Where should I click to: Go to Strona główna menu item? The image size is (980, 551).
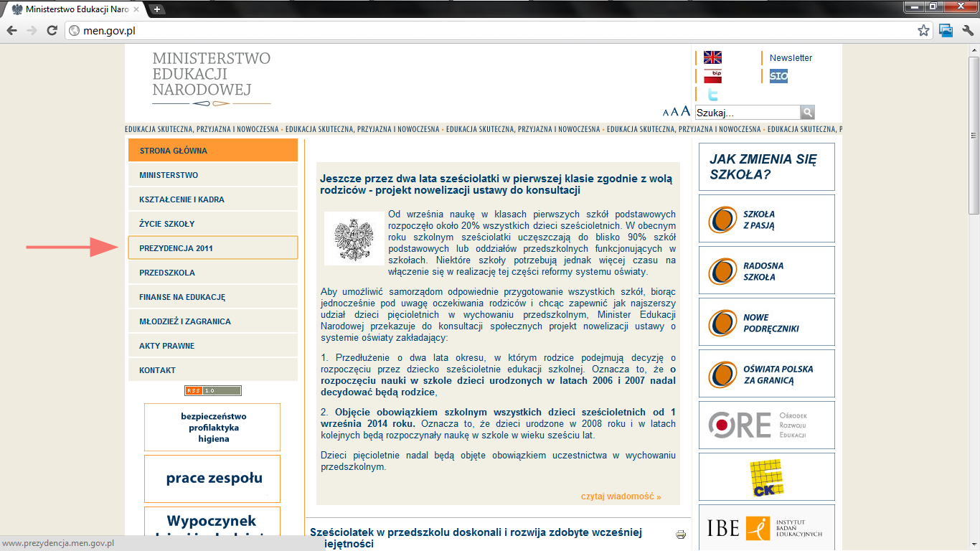pos(213,151)
